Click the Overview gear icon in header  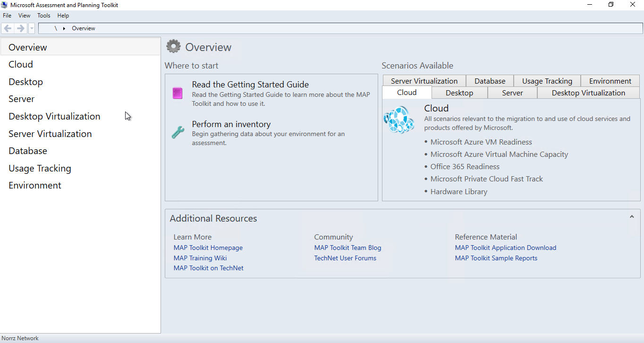pos(173,47)
